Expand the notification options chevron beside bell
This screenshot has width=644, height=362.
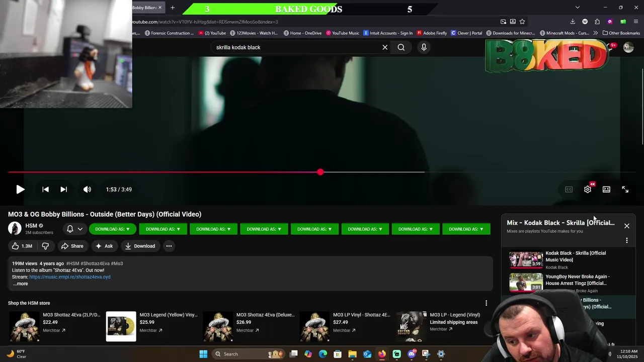(x=80, y=229)
